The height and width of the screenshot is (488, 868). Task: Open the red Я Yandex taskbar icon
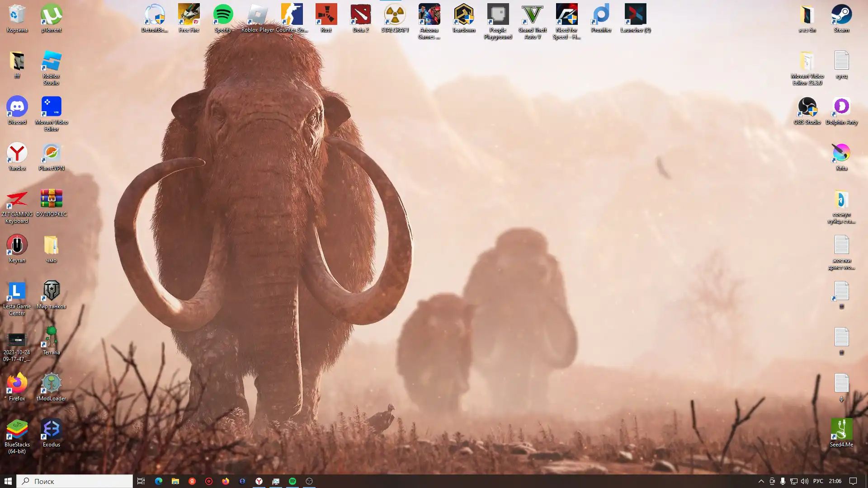click(x=192, y=481)
